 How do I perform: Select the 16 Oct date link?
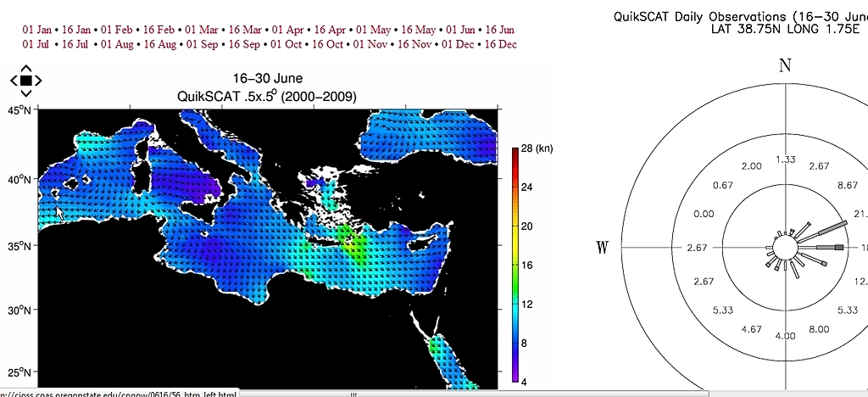click(328, 44)
